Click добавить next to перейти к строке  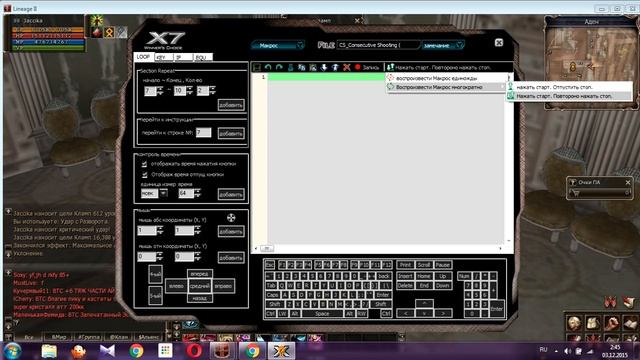231,133
